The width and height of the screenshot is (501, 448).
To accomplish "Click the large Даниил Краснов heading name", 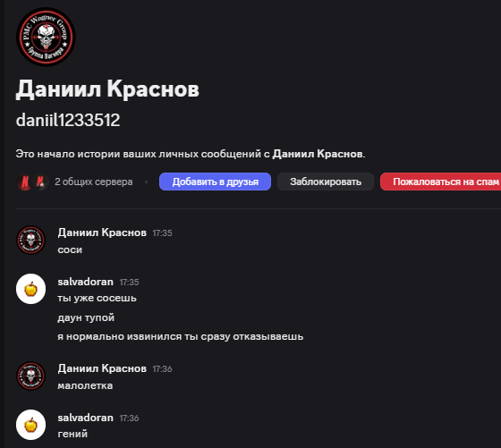I will (107, 89).
